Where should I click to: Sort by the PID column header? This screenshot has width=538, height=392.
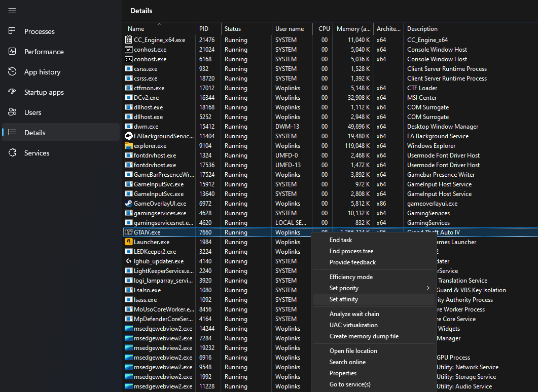coord(208,29)
